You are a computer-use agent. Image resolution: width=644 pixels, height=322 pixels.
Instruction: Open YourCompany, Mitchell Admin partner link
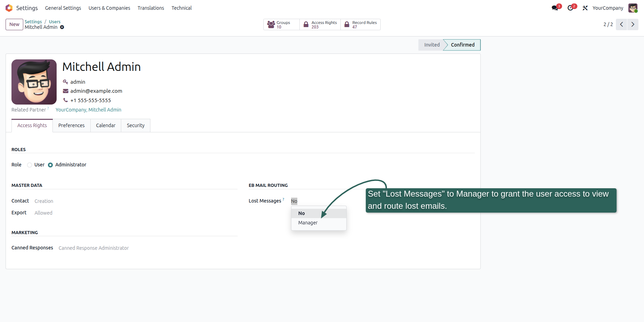tap(88, 110)
